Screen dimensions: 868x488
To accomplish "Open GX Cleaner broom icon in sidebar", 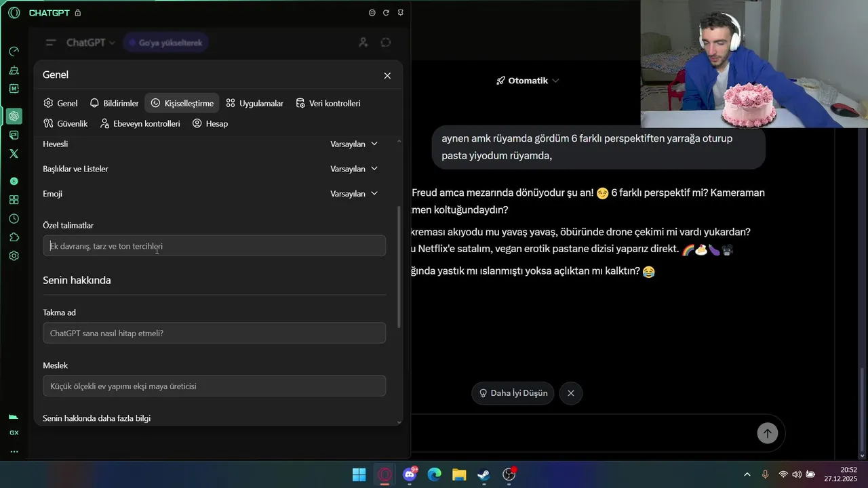I will tap(14, 70).
